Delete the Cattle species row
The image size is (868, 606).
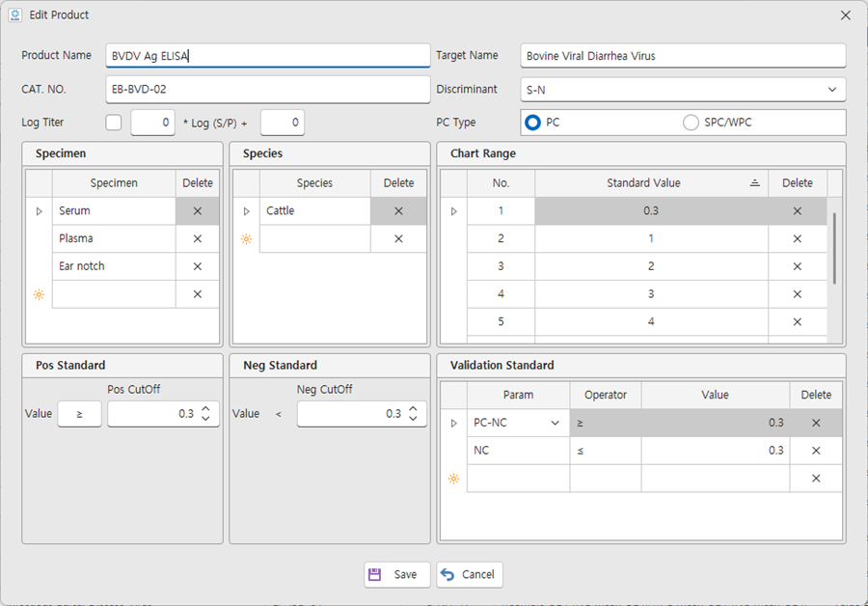click(x=398, y=211)
